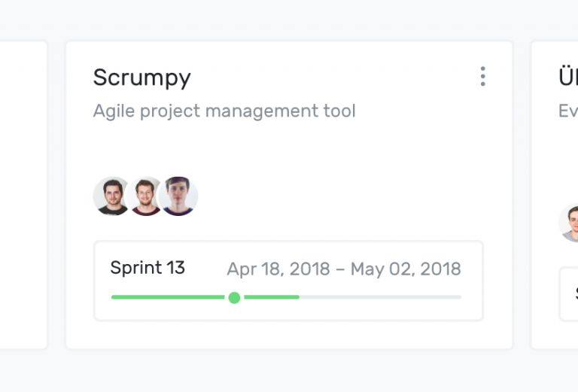
Task: Click the green dot on the sprint progress bar
Action: click(x=234, y=297)
